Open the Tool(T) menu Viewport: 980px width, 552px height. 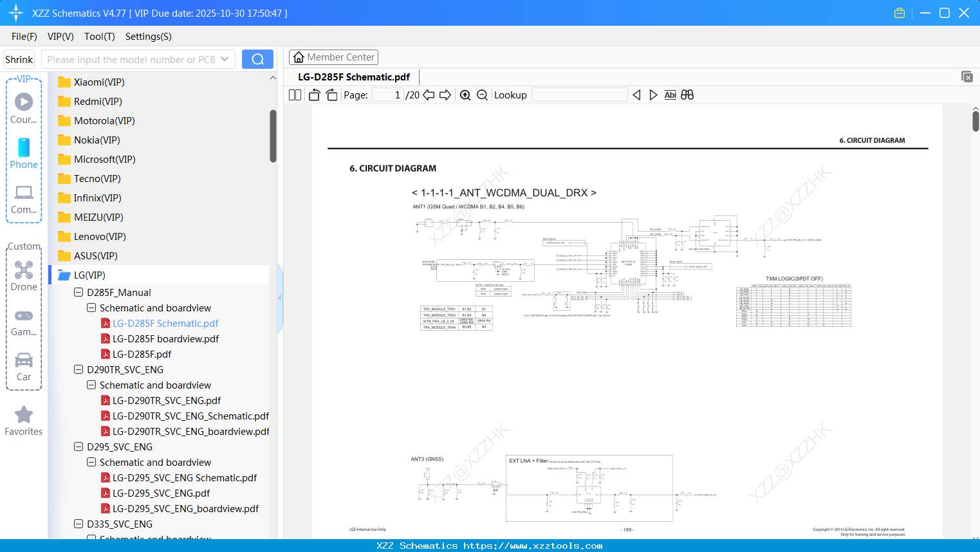tap(99, 37)
